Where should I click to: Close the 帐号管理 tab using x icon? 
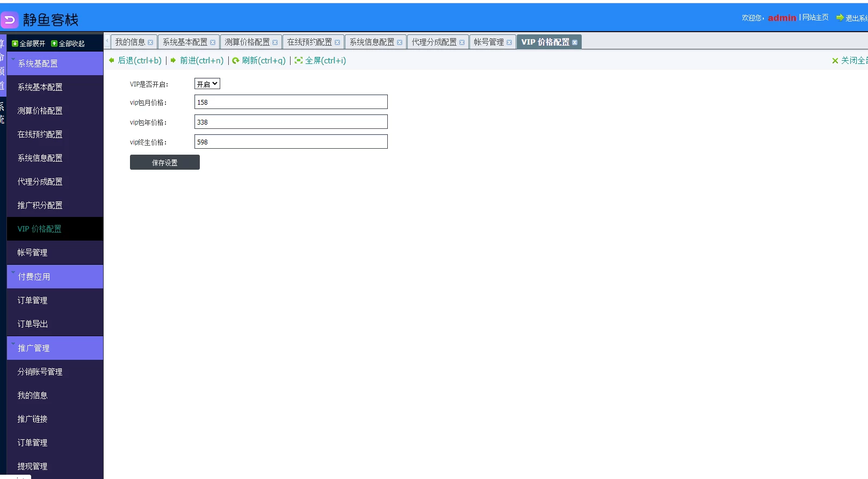tap(509, 42)
